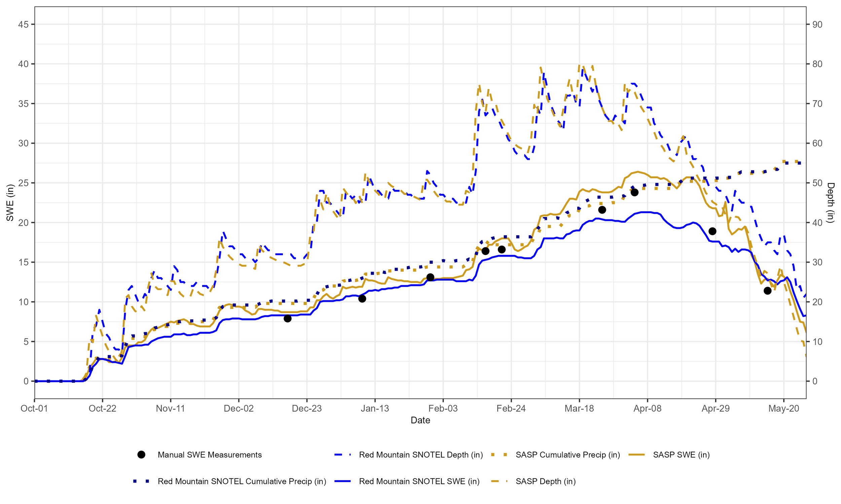
Task: Click the 'Red Mountain SNOTEL SWE (in)' legend text
Action: click(x=419, y=481)
